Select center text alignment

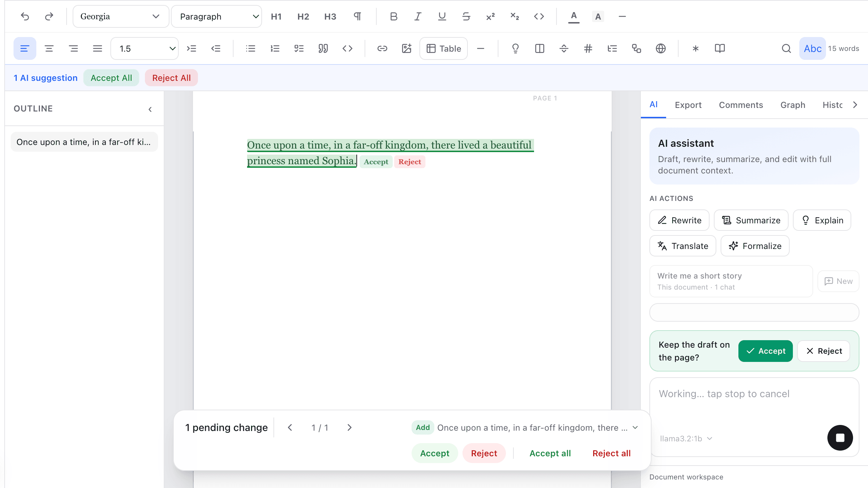point(49,48)
